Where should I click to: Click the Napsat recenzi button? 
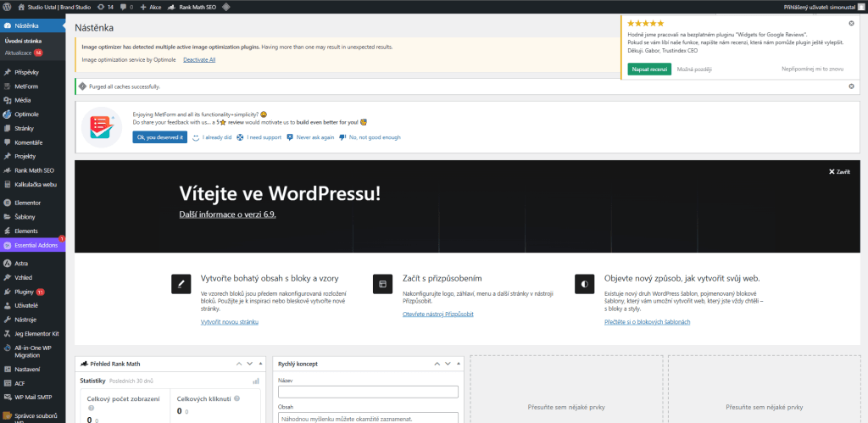point(649,70)
